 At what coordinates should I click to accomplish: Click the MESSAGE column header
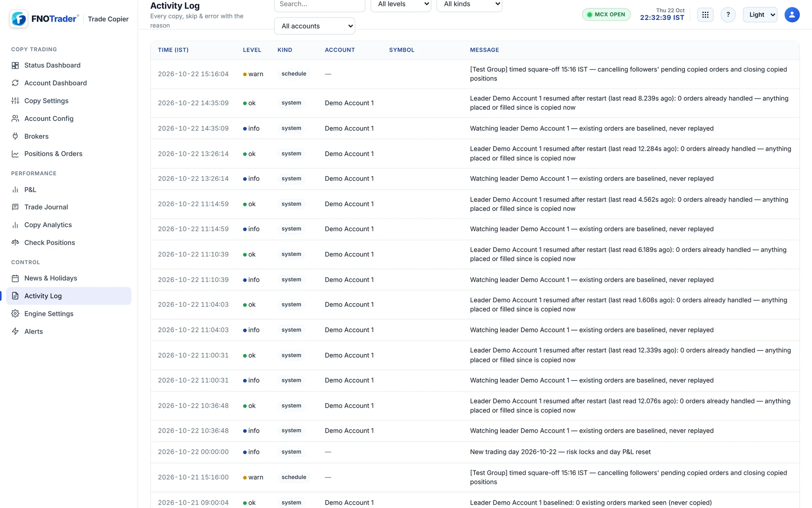click(x=484, y=50)
